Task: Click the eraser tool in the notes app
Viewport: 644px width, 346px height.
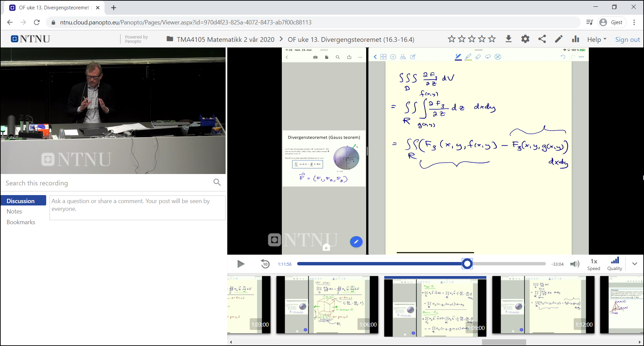Action: pyautogui.click(x=478, y=57)
